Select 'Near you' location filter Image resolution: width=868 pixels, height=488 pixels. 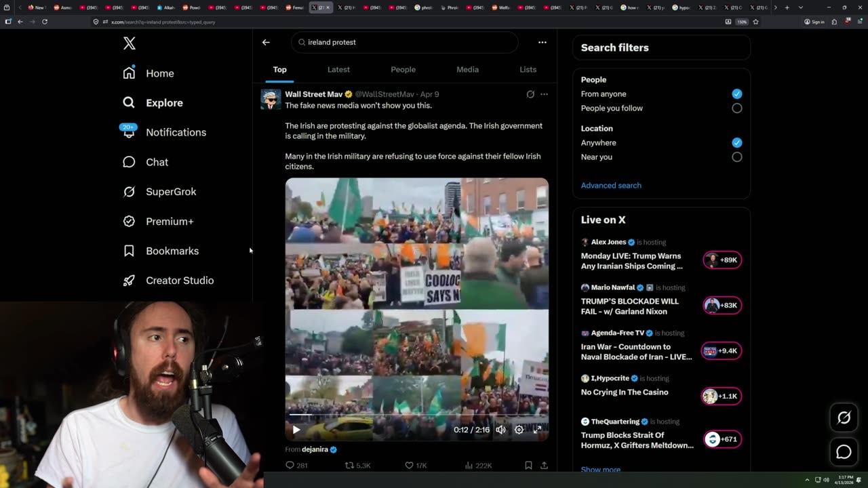point(737,157)
